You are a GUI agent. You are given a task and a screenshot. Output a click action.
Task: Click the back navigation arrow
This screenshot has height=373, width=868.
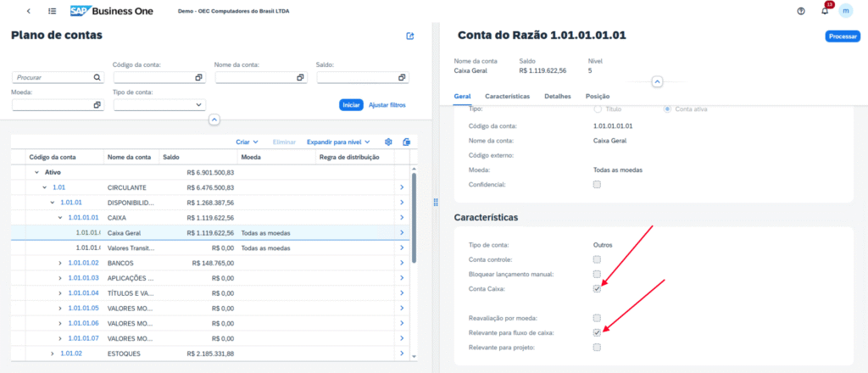(29, 11)
